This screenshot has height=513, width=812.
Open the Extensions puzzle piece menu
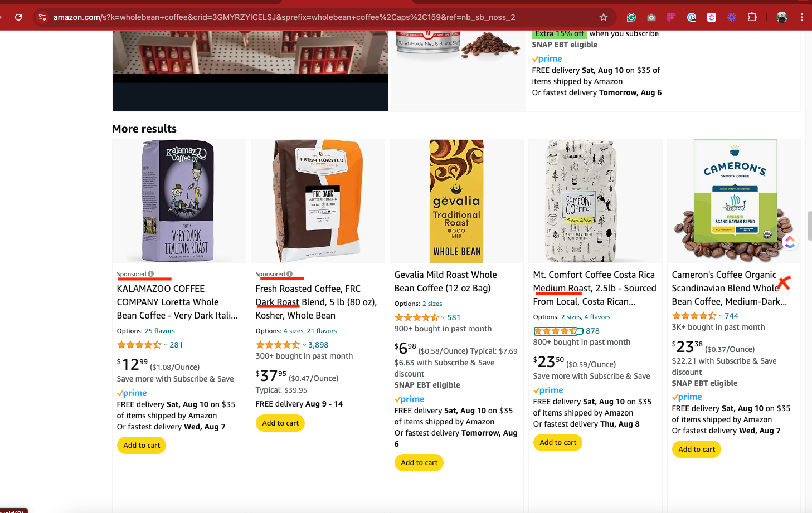point(752,17)
